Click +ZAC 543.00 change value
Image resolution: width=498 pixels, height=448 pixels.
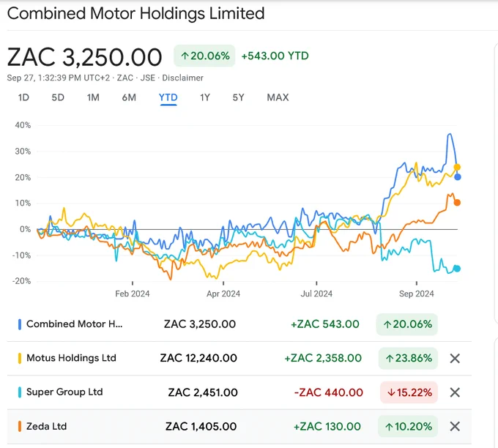click(x=325, y=324)
